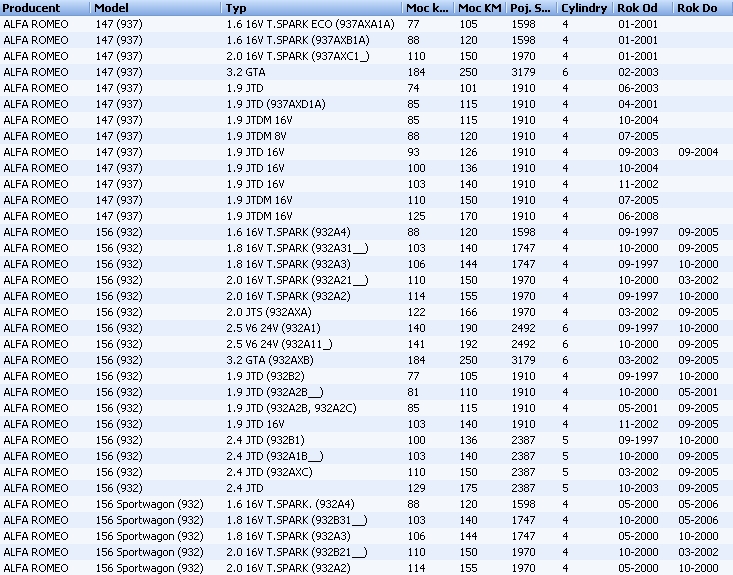Viewport: 733px width, 575px height.
Task: Click the Moc KM value 175
Action: click(x=468, y=488)
